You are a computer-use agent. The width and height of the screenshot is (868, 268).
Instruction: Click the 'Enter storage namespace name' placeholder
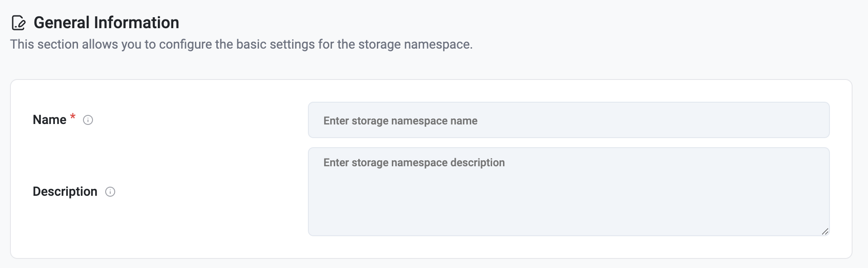400,121
